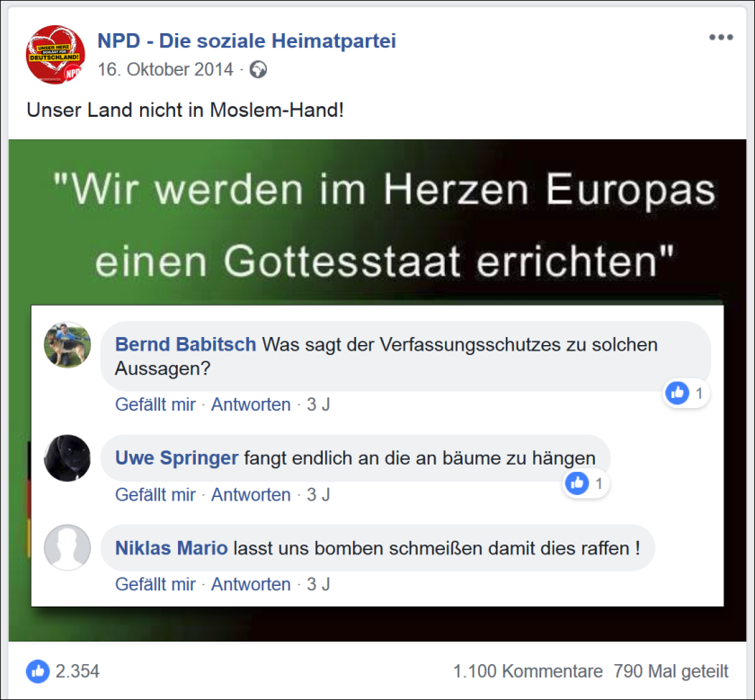Expand the 1.100 Kommentare list
The image size is (755, 700).
pyautogui.click(x=528, y=671)
